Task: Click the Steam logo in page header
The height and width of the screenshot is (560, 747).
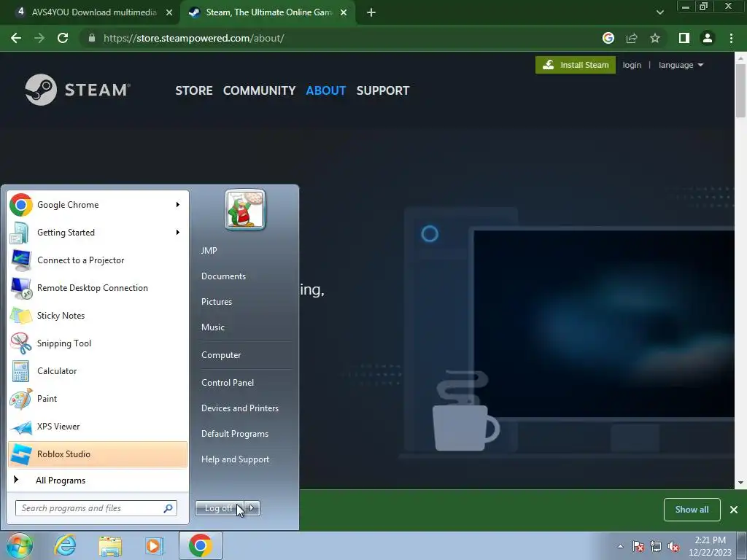Action: 77,90
